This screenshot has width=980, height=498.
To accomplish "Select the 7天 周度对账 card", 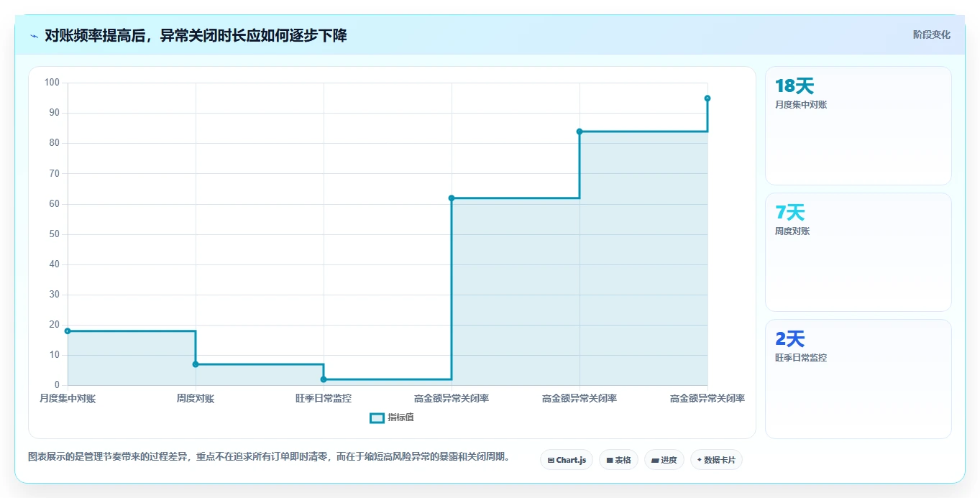I will pos(858,252).
